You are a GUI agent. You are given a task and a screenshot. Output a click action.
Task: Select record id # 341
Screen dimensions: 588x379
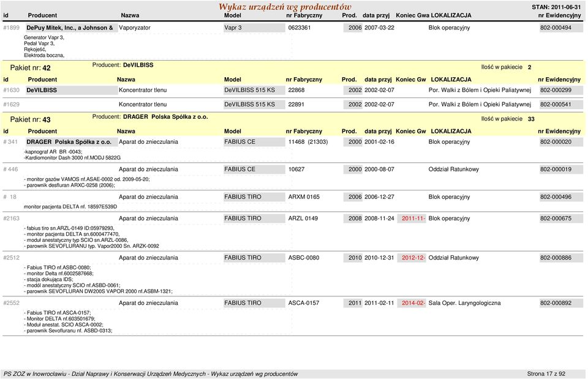[10, 142]
